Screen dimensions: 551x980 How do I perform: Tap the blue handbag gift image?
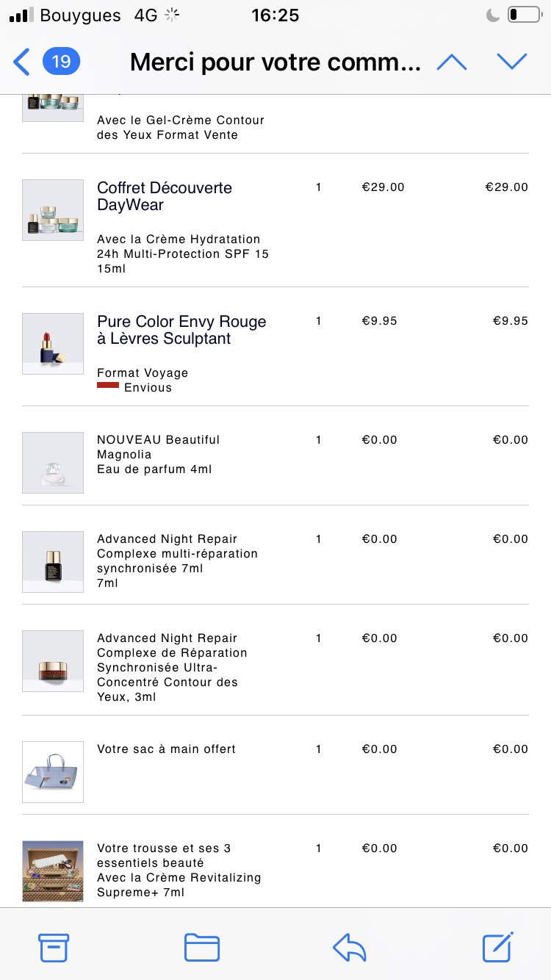point(53,772)
